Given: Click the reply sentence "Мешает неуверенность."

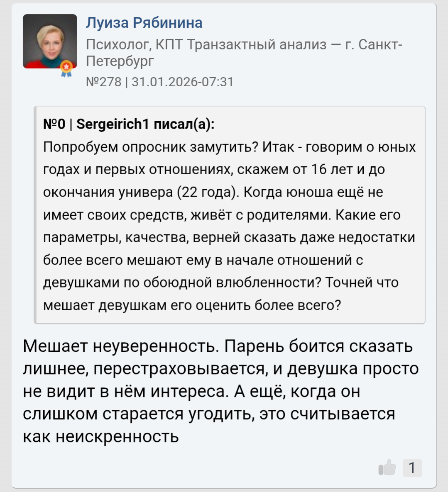Looking at the screenshot, I should (x=121, y=346).
